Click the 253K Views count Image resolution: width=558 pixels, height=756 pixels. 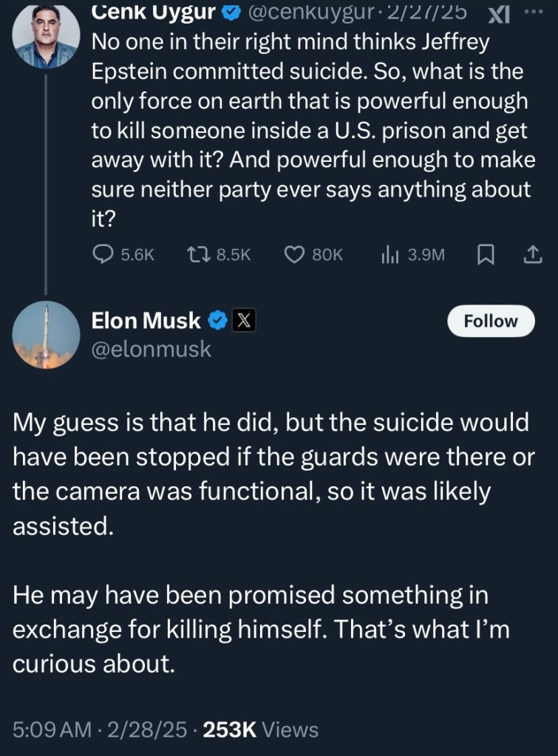(260, 729)
